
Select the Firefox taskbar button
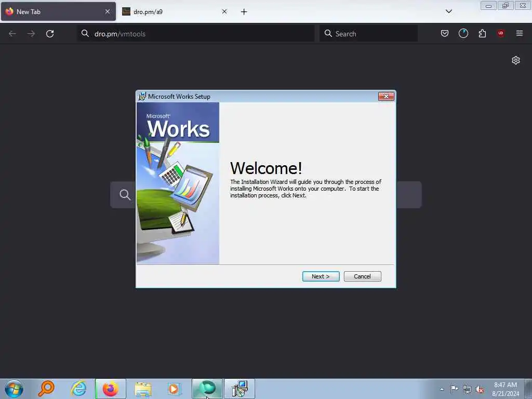pyautogui.click(x=111, y=389)
